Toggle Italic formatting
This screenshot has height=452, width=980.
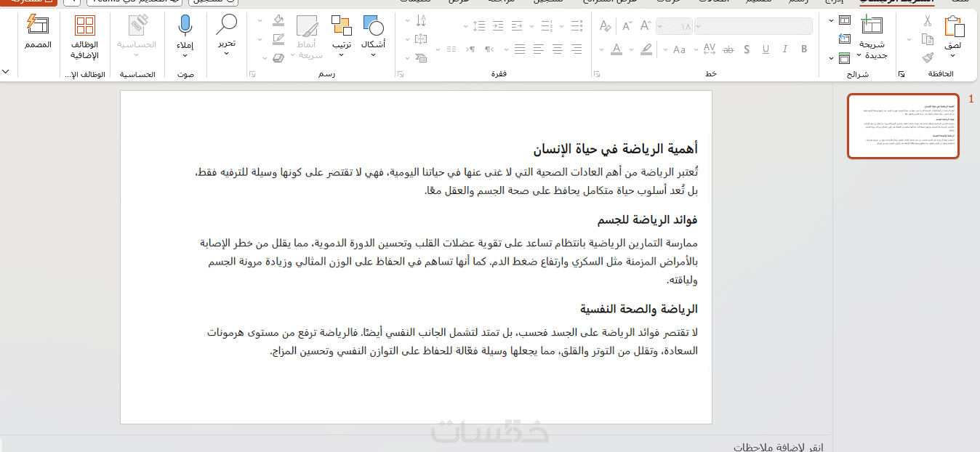(785, 49)
